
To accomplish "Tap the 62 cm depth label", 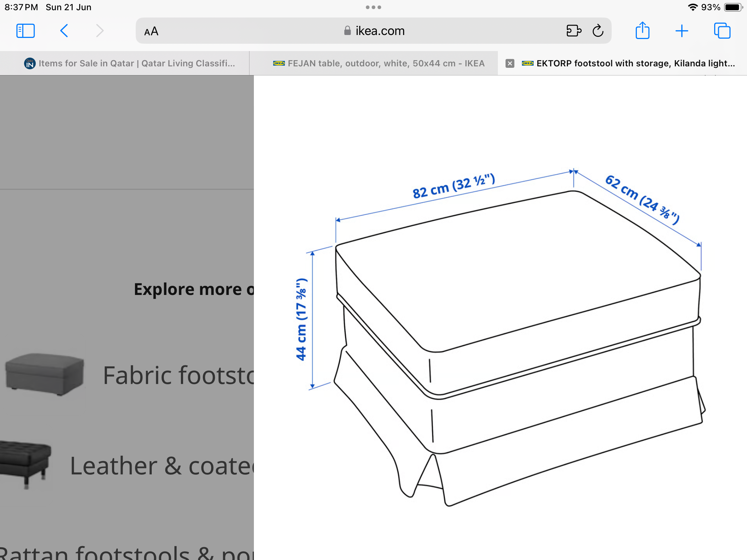I will tap(642, 199).
